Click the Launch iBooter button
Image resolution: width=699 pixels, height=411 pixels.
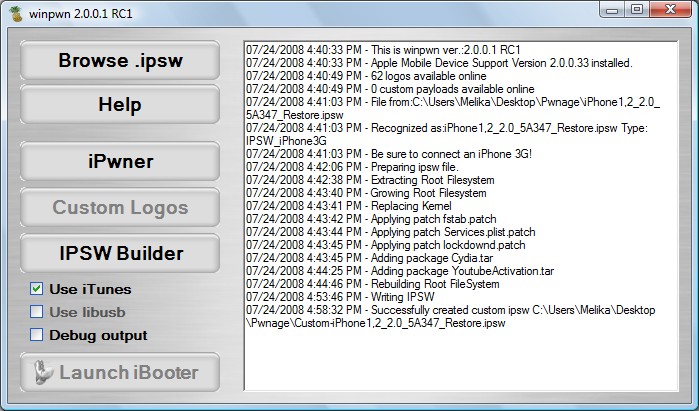pos(120,372)
